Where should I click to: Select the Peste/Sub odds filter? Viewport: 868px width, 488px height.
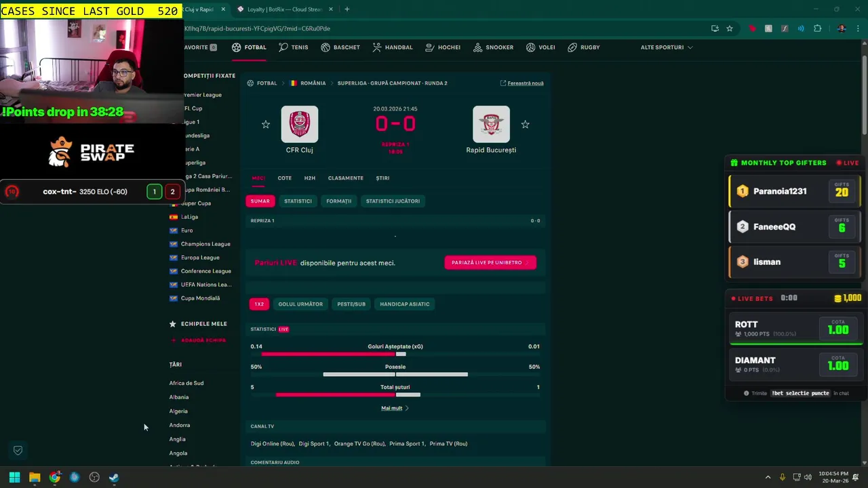351,304
